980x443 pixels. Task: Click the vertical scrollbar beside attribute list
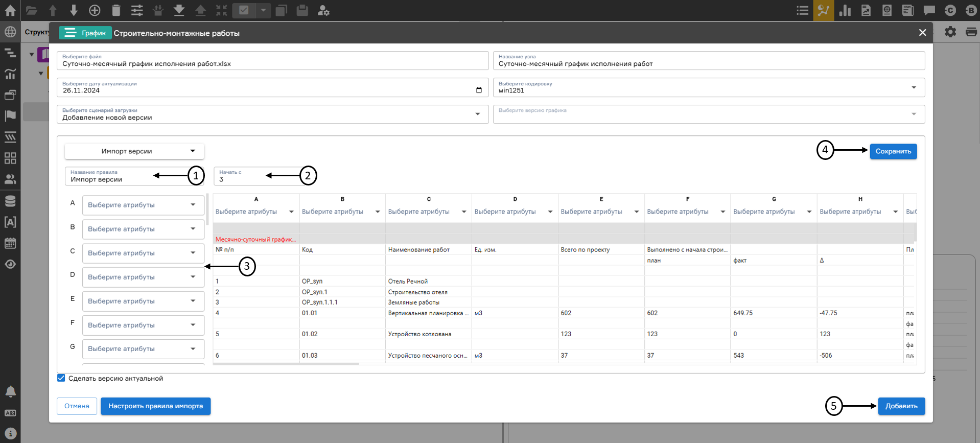[x=207, y=209]
